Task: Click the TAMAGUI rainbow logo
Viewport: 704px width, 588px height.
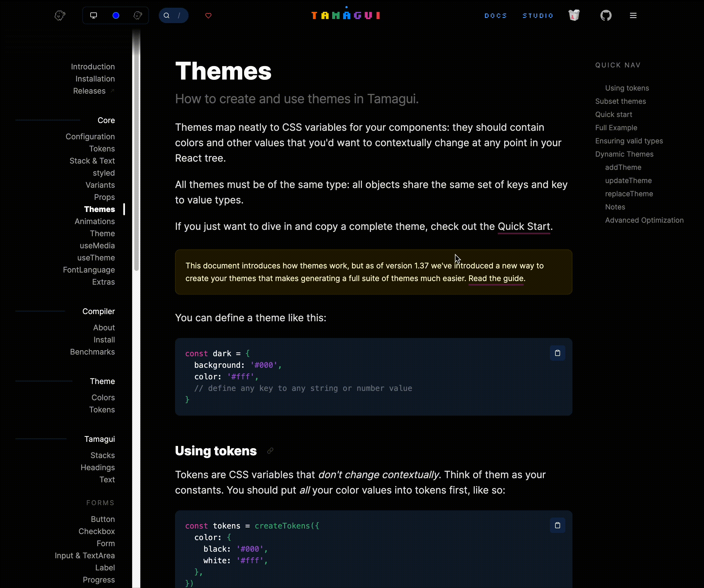Action: 346,15
